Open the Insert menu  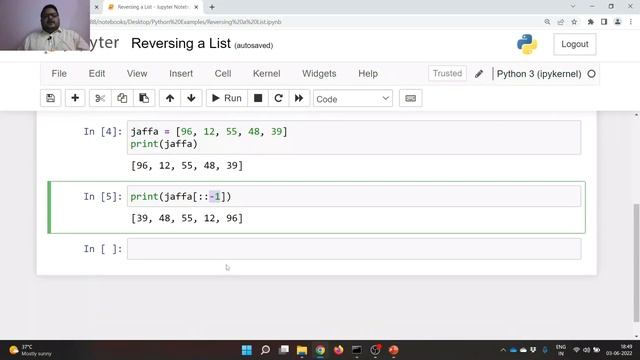point(181,73)
